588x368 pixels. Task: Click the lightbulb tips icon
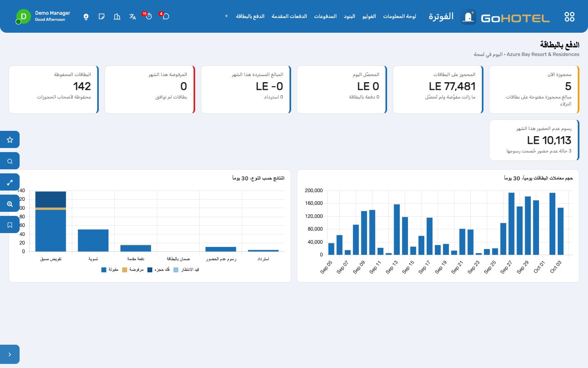click(x=86, y=17)
